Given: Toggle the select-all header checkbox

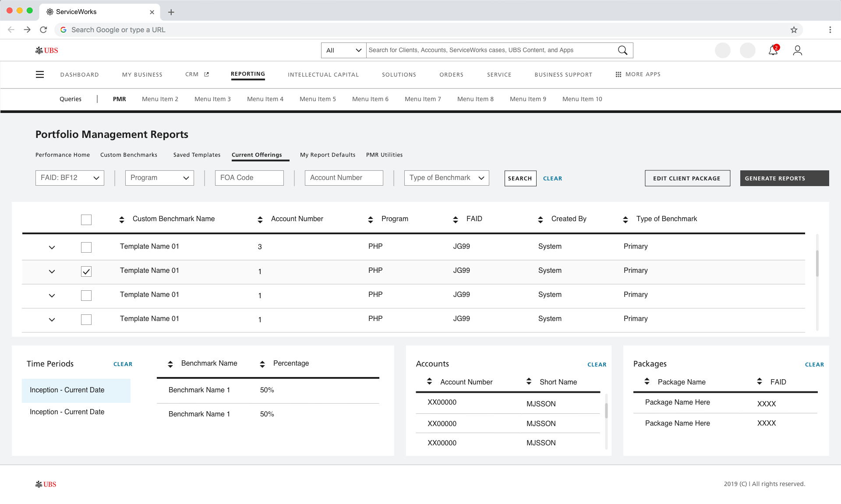Looking at the screenshot, I should coord(86,220).
